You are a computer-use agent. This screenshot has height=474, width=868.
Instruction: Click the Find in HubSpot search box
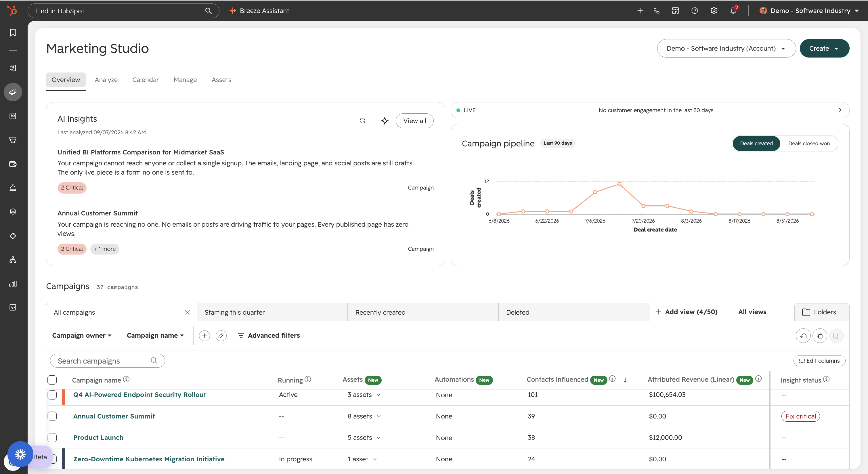(123, 11)
